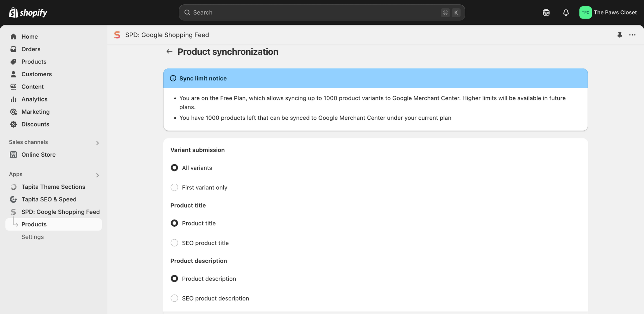The image size is (644, 314).
Task: Click the Shopify logo in the top bar
Action: pyautogui.click(x=28, y=13)
